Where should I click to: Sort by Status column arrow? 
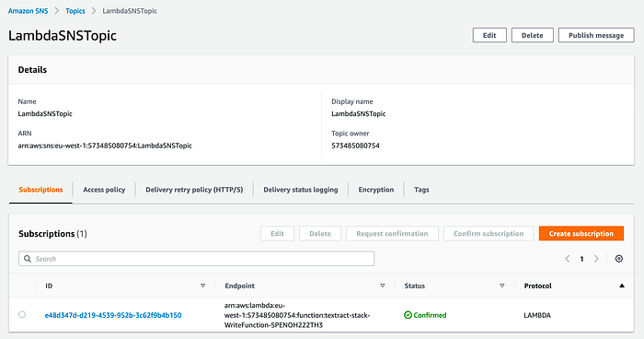click(x=502, y=286)
